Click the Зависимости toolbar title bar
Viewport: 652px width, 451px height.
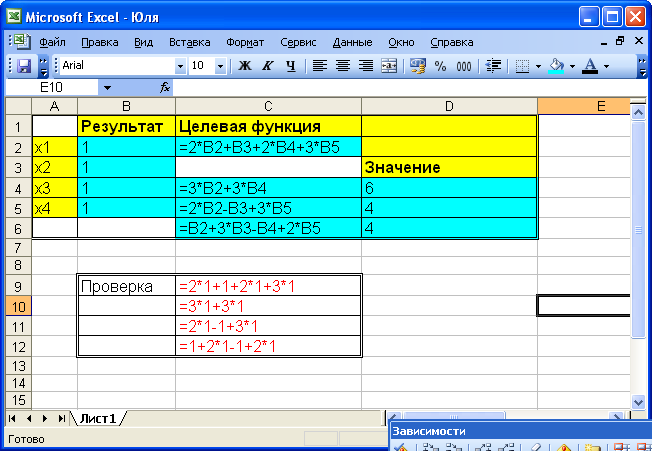tap(521, 431)
